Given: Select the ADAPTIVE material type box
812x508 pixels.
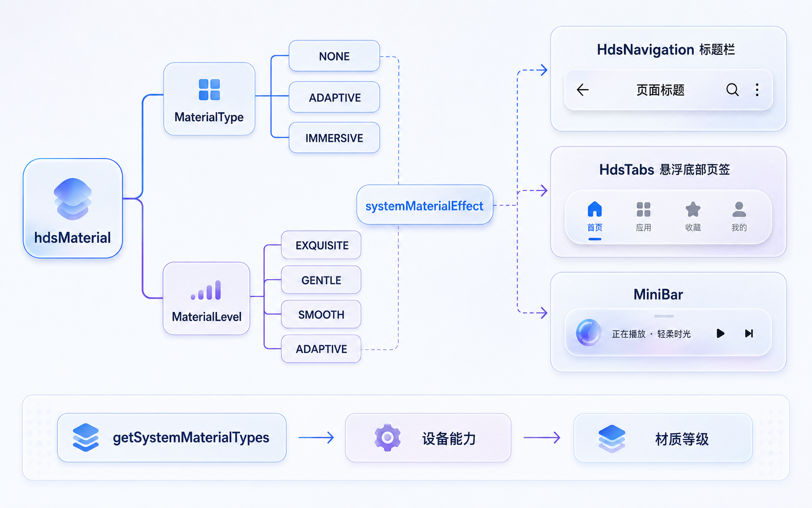Looking at the screenshot, I should 334,97.
